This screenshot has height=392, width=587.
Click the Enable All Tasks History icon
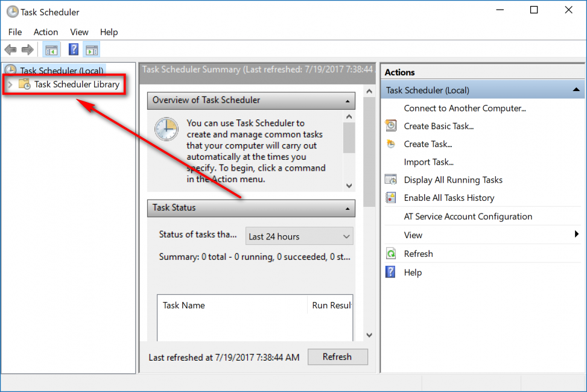[391, 198]
